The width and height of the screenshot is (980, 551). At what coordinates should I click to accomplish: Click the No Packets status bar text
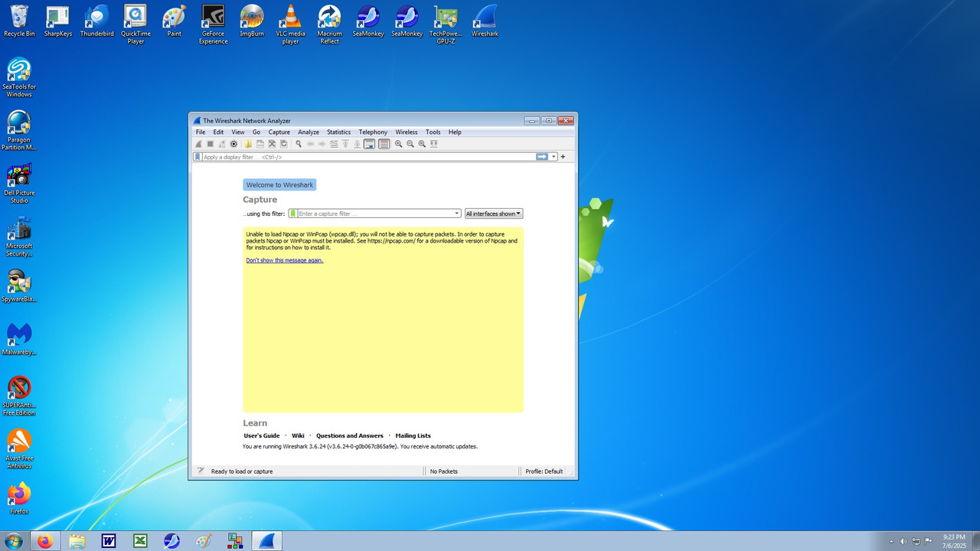tap(444, 471)
